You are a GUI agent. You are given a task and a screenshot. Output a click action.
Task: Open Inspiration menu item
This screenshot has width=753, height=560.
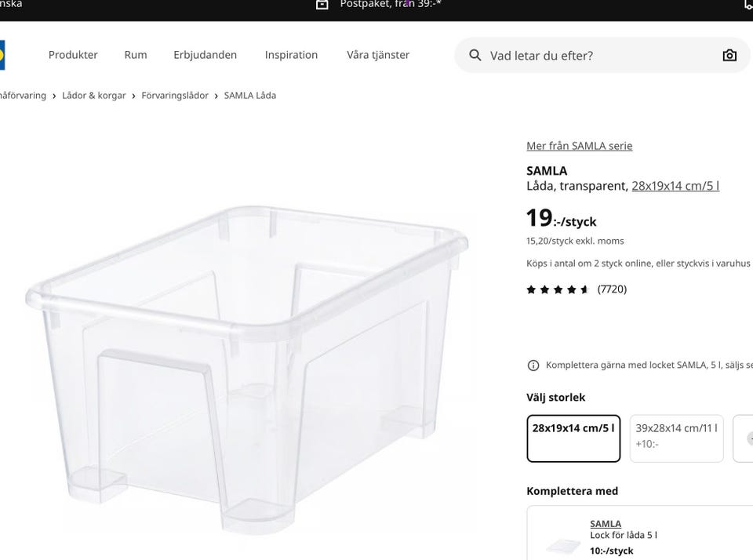tap(291, 55)
